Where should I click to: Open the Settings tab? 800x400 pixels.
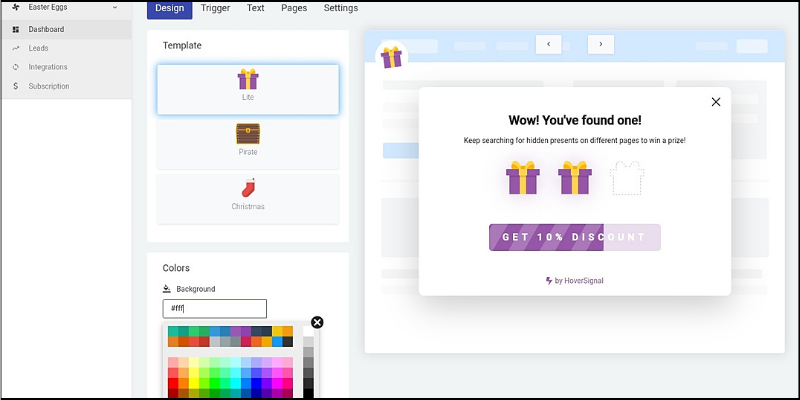click(x=341, y=8)
